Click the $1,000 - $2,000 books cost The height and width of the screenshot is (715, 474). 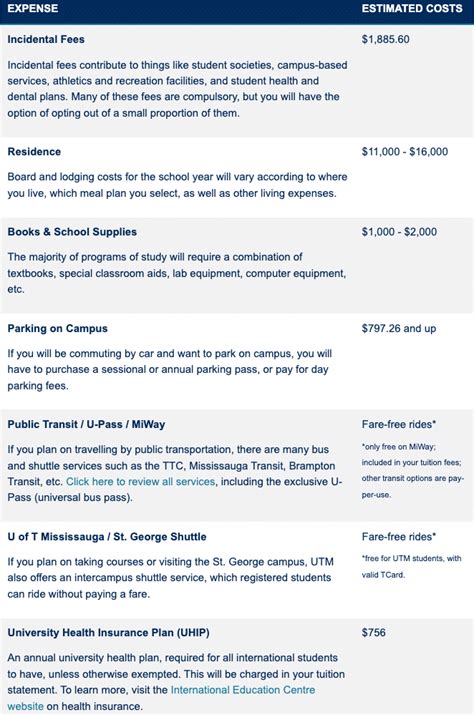(399, 232)
